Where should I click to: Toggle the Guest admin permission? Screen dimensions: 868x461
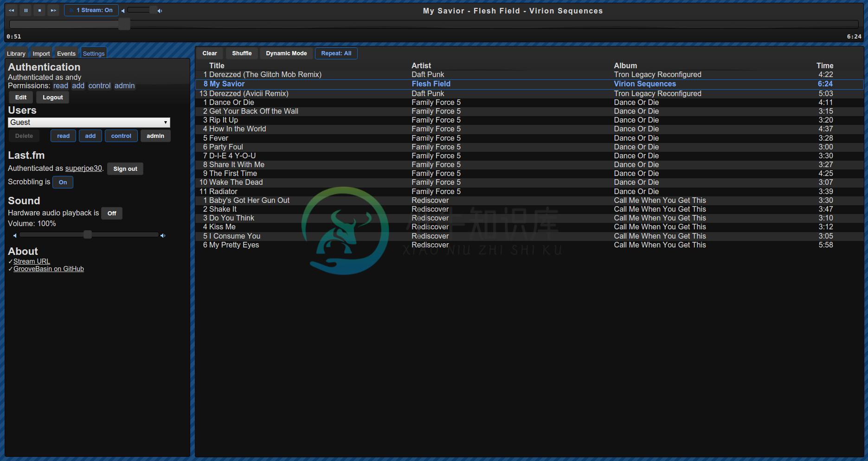click(155, 136)
